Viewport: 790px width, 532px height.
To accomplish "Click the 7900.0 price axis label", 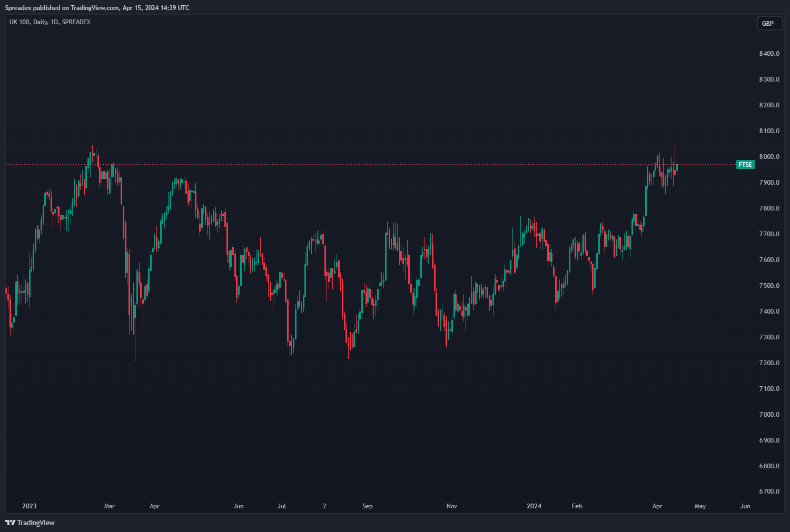I will pyautogui.click(x=769, y=183).
